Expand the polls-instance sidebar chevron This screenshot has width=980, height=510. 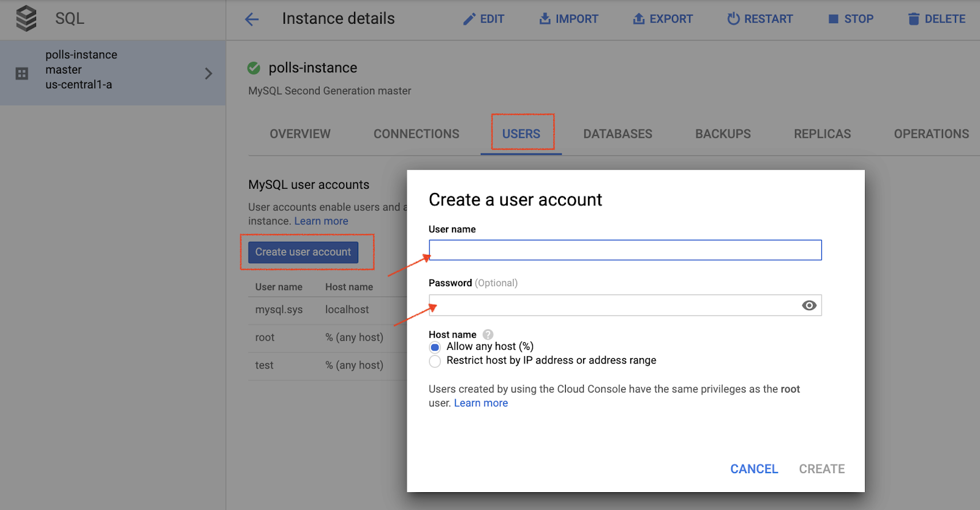[208, 74]
